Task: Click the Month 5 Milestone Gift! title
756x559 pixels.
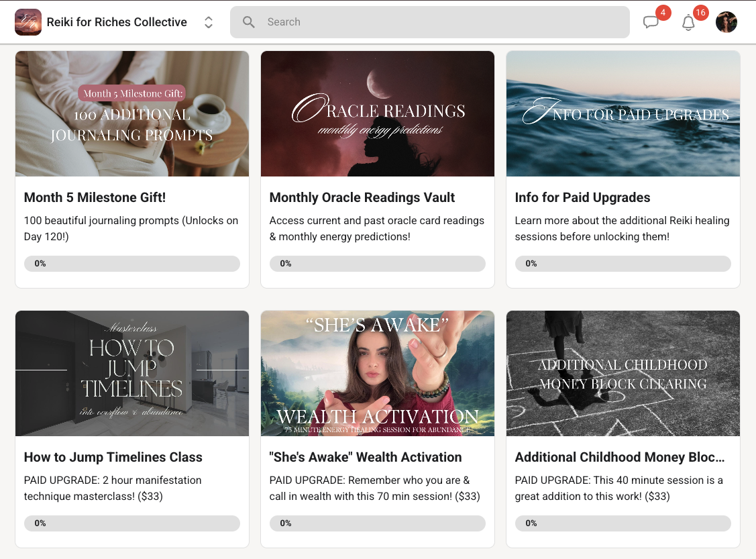Action: coord(95,197)
